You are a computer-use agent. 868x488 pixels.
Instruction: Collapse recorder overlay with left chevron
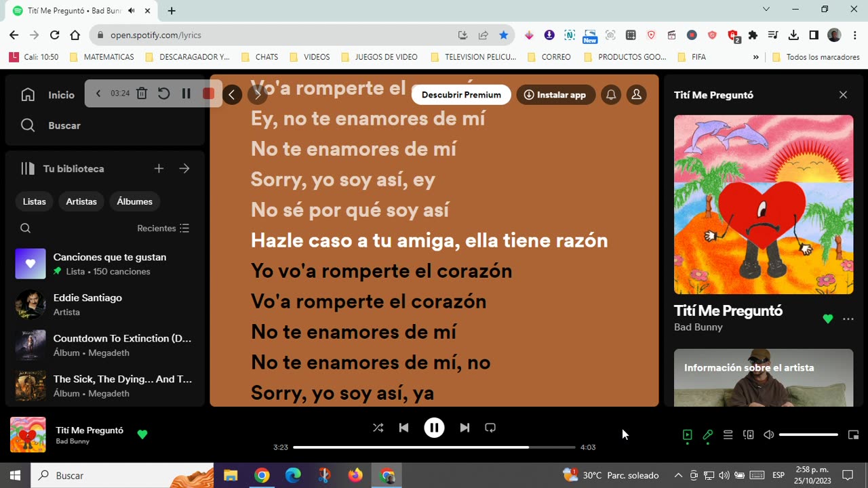coord(98,94)
